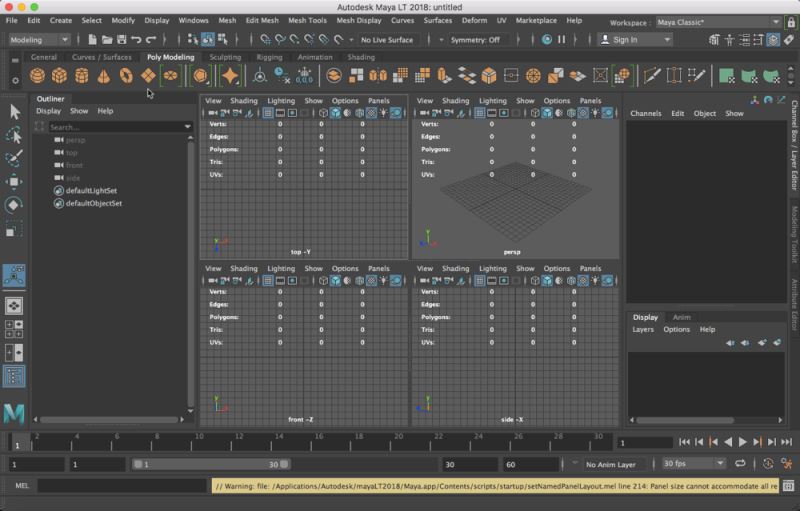Open the 30 fps frame rate dropdown

coord(693,464)
